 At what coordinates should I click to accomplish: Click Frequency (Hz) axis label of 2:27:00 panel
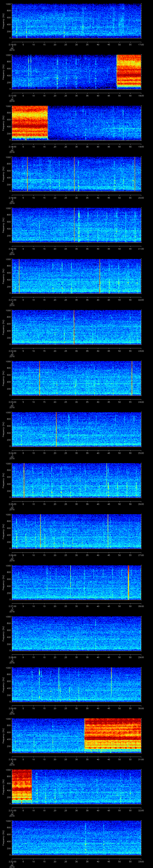3,582
